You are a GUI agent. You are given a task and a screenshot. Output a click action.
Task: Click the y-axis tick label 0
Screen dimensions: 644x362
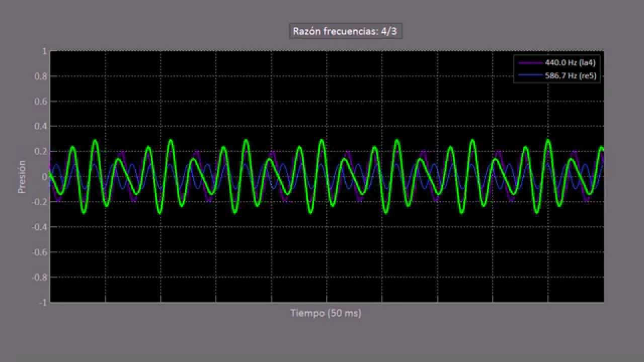(x=45, y=177)
